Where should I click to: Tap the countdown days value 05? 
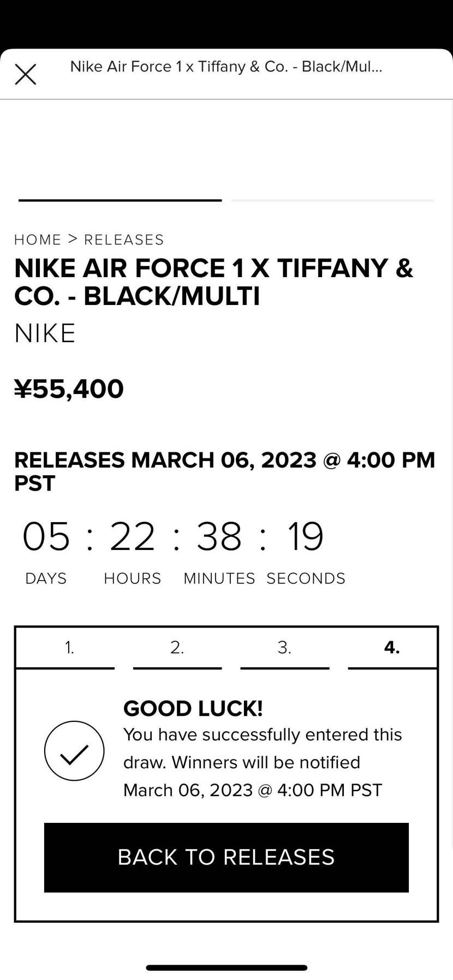[x=46, y=536]
